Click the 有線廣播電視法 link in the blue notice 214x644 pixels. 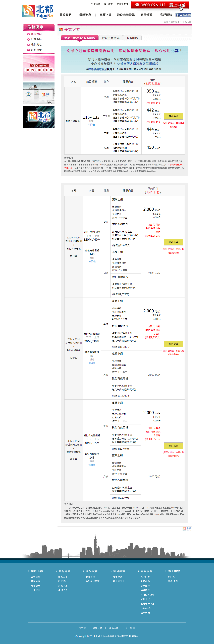tap(98, 69)
